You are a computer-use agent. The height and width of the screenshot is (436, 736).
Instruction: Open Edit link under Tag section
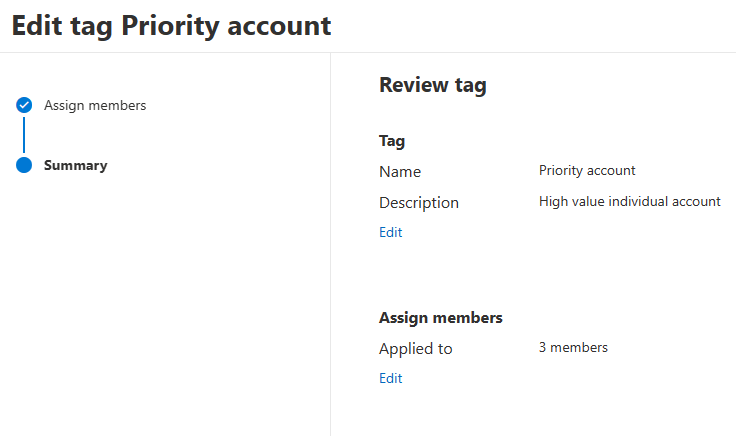(x=390, y=232)
